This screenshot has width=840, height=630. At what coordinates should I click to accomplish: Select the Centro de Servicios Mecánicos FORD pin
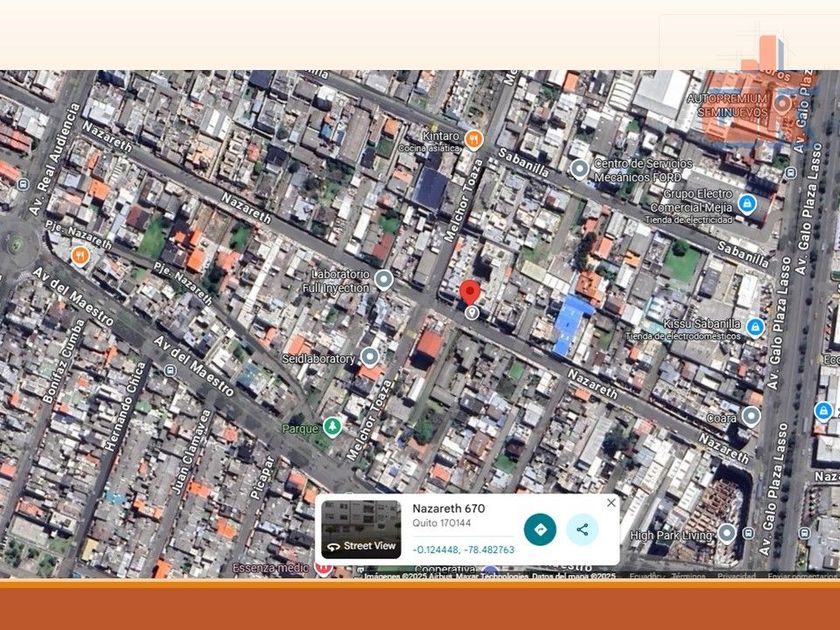tap(579, 169)
